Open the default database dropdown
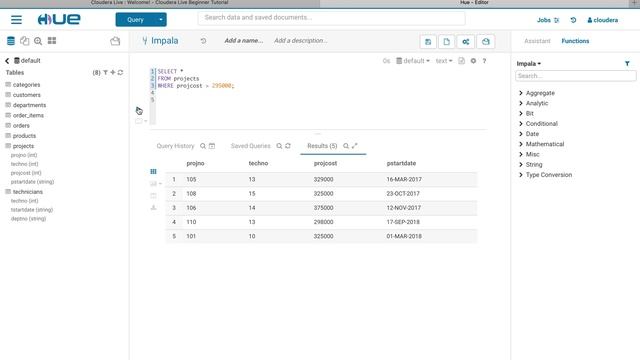640x360 pixels. (413, 61)
